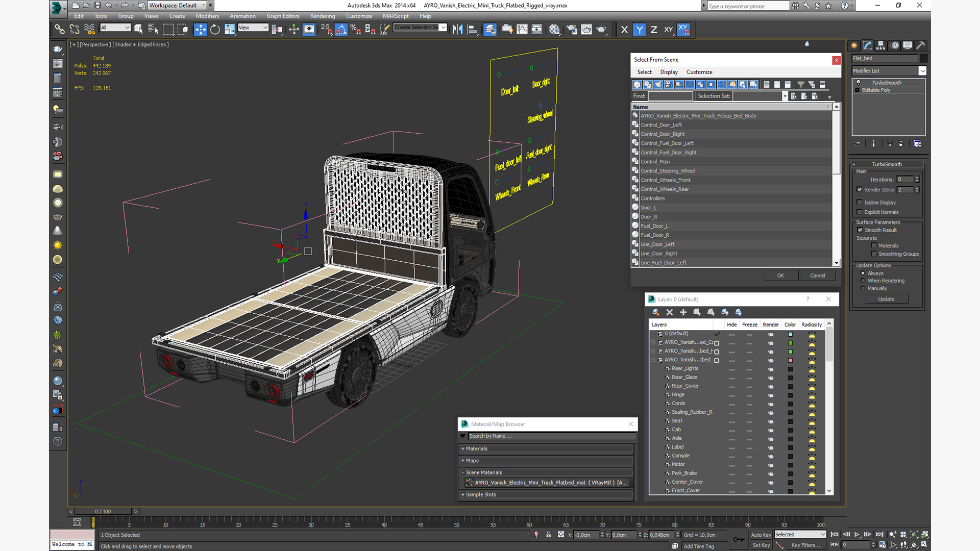Image resolution: width=980 pixels, height=551 pixels.
Task: Enable Isoline Display checkbox
Action: [x=860, y=203]
